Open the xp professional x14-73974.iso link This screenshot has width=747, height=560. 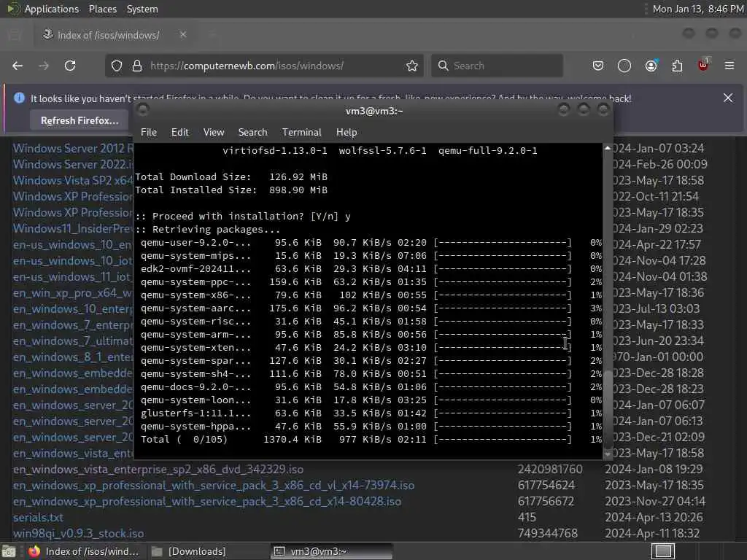214,485
